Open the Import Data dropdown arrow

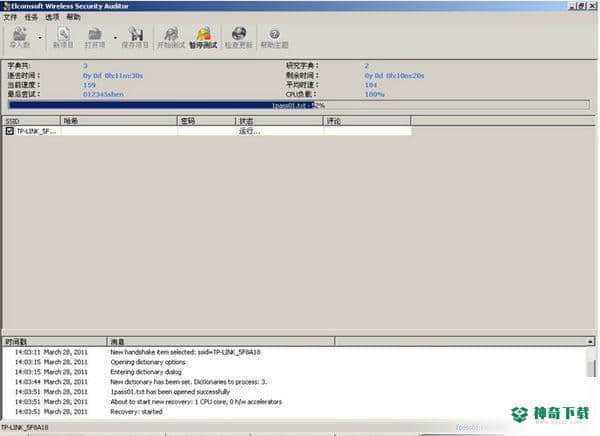coord(39,38)
